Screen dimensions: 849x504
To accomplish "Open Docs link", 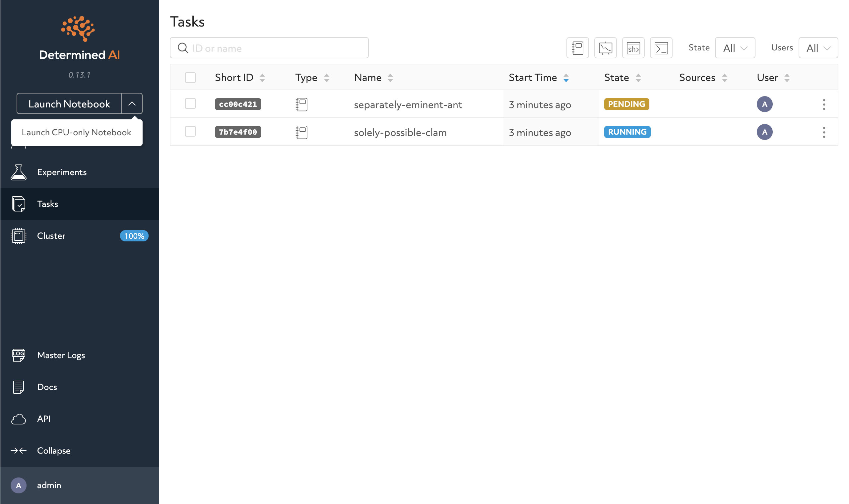I will click(47, 387).
